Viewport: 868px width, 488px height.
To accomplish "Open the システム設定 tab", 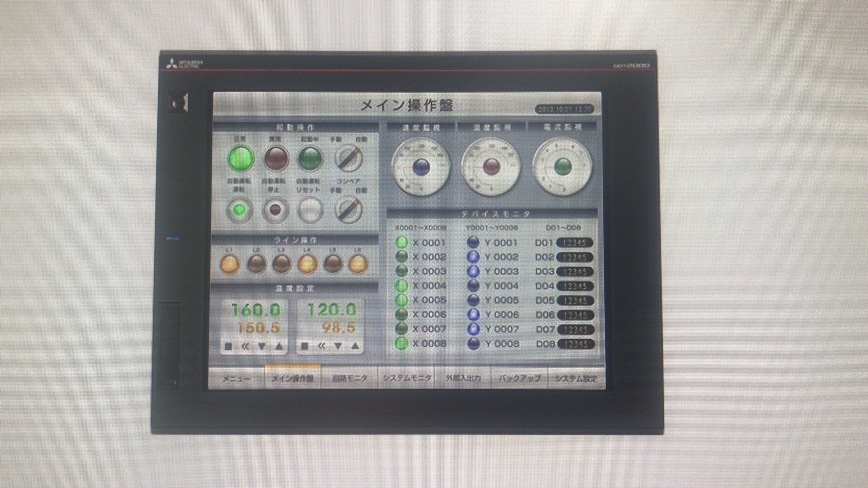I will click(576, 378).
